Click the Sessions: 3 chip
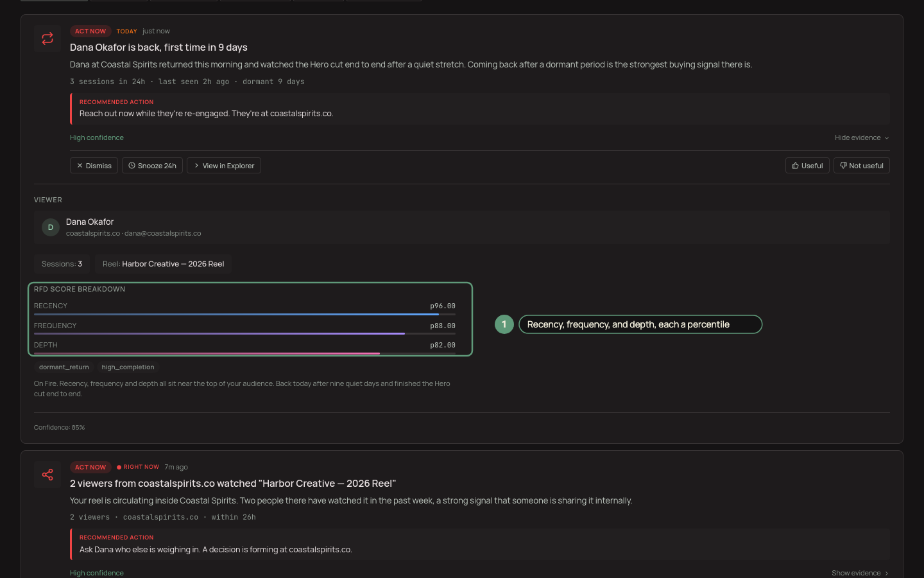 point(62,264)
